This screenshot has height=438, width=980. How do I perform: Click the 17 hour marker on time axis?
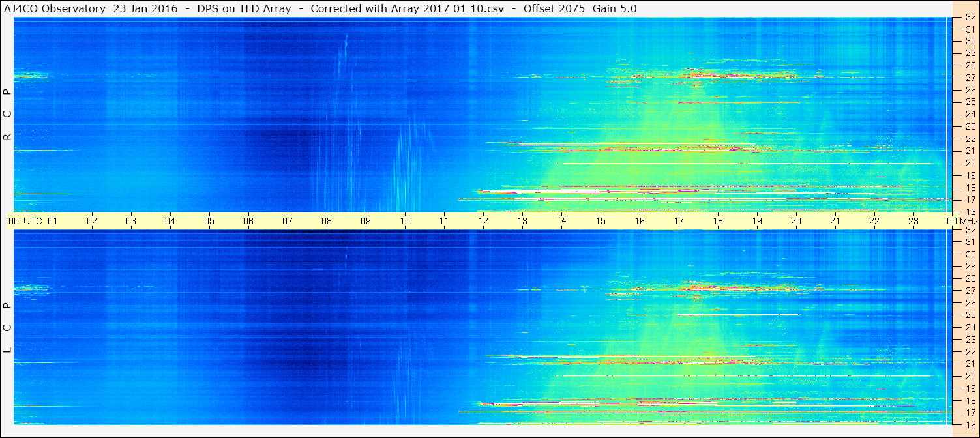click(679, 221)
